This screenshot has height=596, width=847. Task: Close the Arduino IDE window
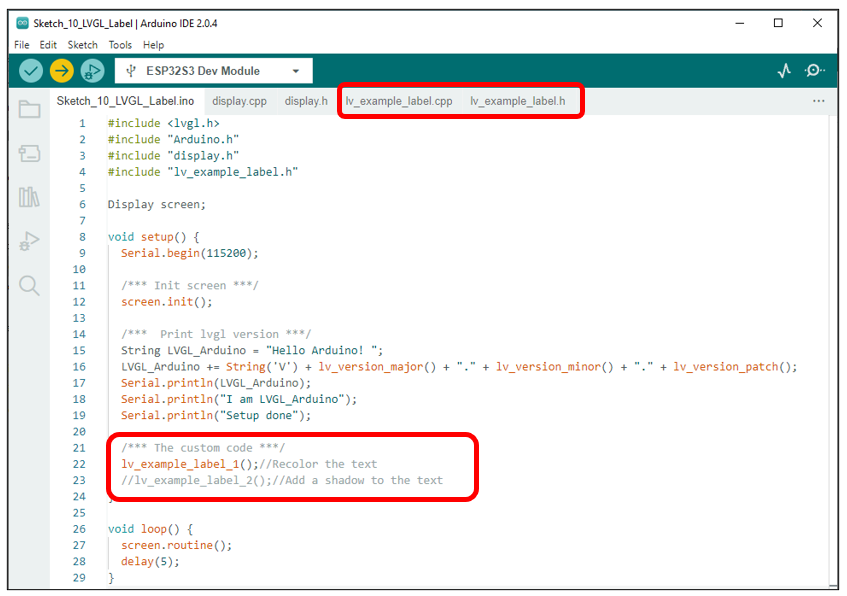coord(817,23)
